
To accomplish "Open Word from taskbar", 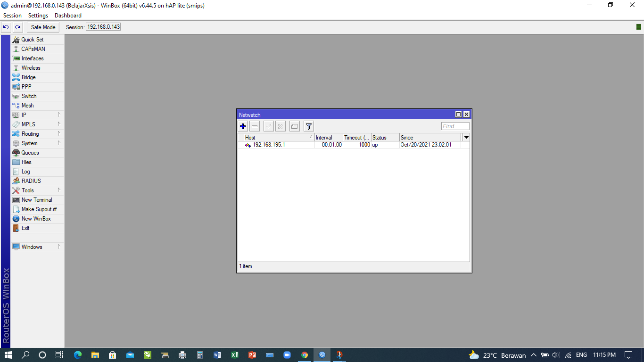I will (x=217, y=355).
